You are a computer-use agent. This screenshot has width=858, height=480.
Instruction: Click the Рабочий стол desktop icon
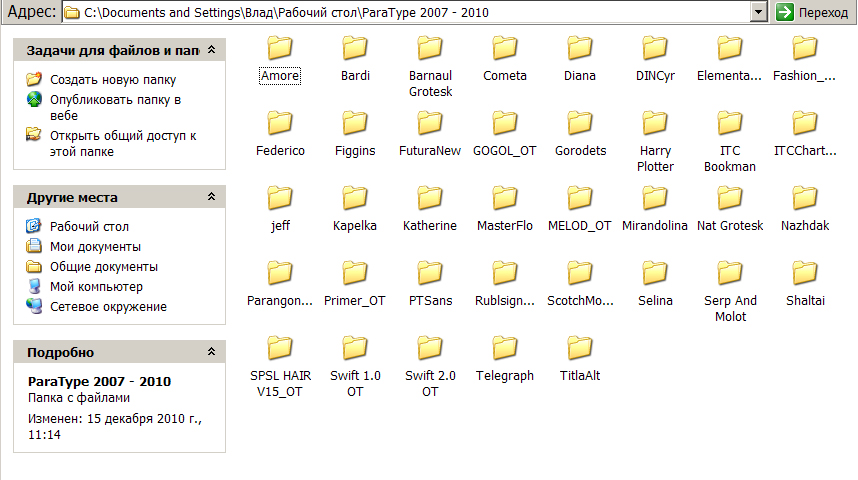(x=34, y=225)
